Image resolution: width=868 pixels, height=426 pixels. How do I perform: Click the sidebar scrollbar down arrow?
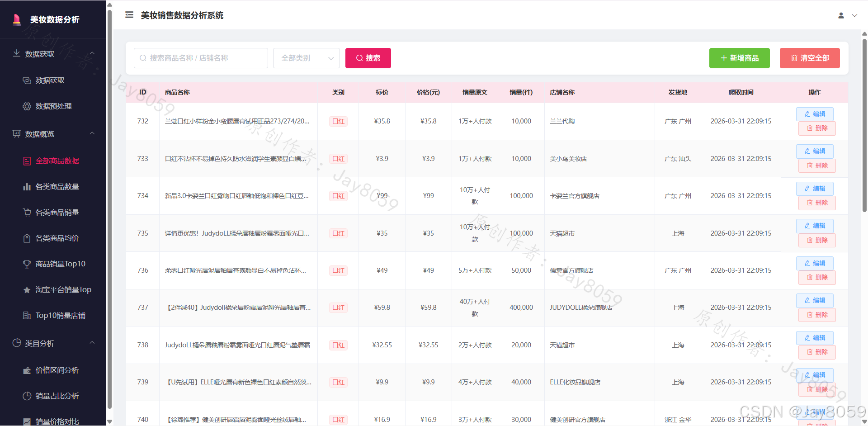pos(109,421)
